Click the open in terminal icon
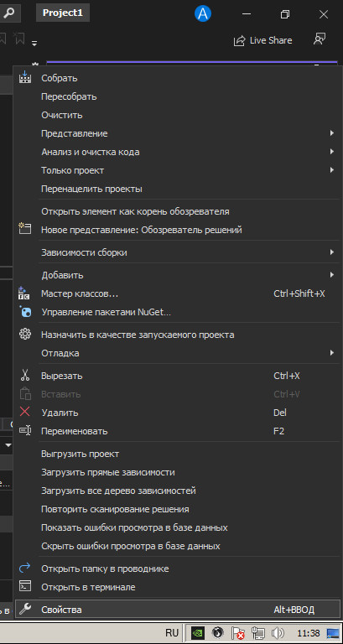The height and width of the screenshot is (644, 343). 25,587
